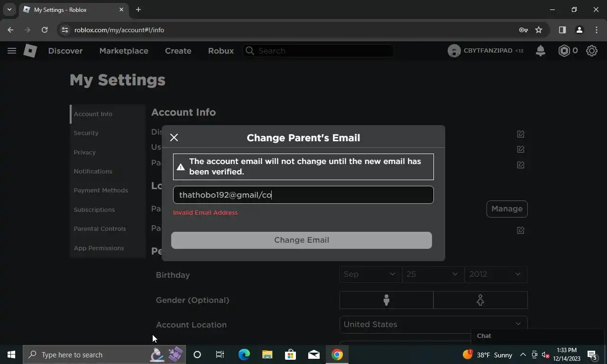607x364 pixels.
Task: Select App Permissions settings tab
Action: coord(108,248)
